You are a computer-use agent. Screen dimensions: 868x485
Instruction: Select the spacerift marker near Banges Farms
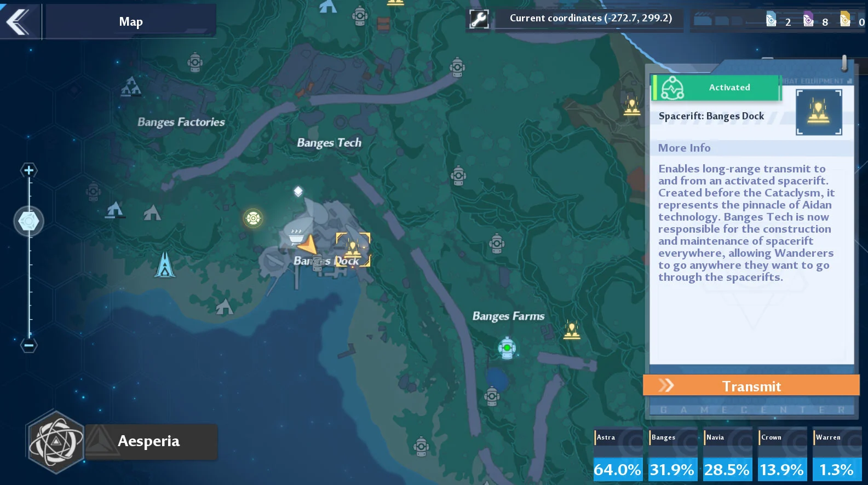pos(572,330)
